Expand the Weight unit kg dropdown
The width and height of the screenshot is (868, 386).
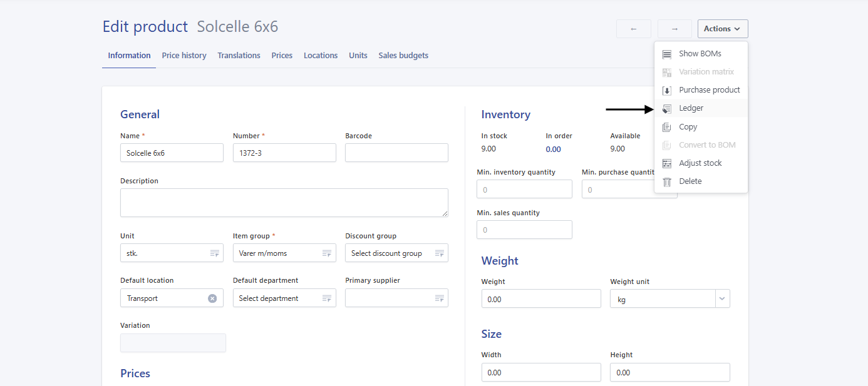[723, 299]
